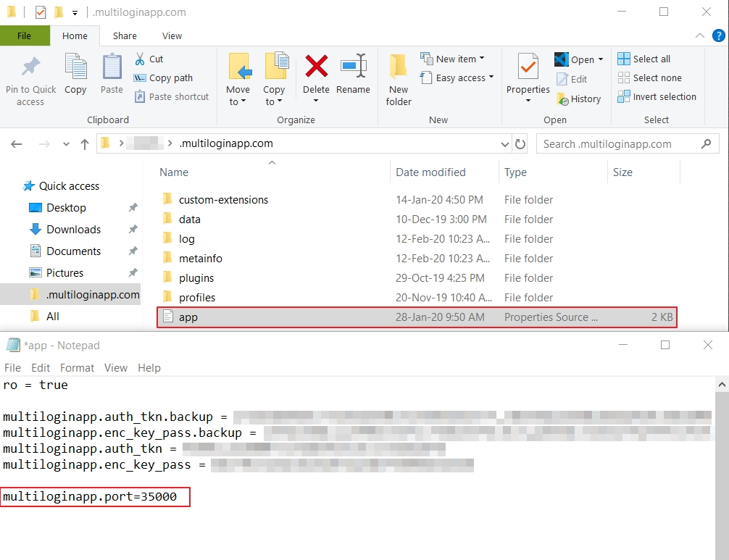Viewport: 729px width, 560px height.
Task: Go up one folder level arrow
Action: click(85, 144)
